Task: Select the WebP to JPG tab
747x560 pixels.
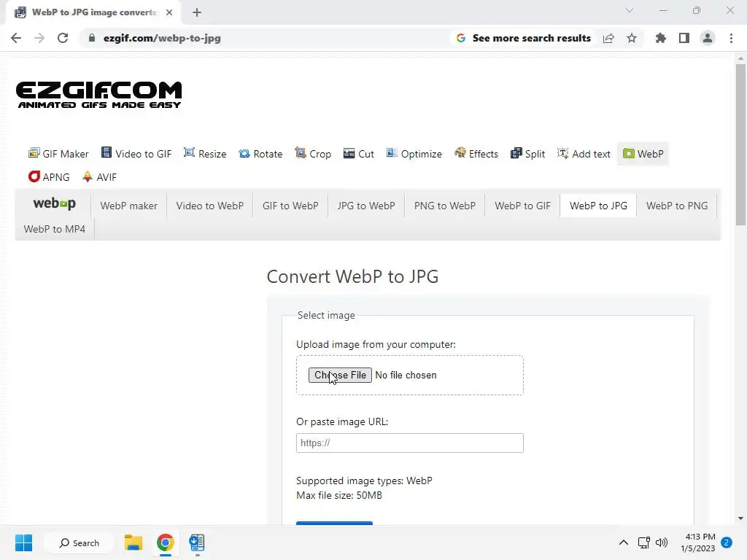Action: (x=598, y=206)
